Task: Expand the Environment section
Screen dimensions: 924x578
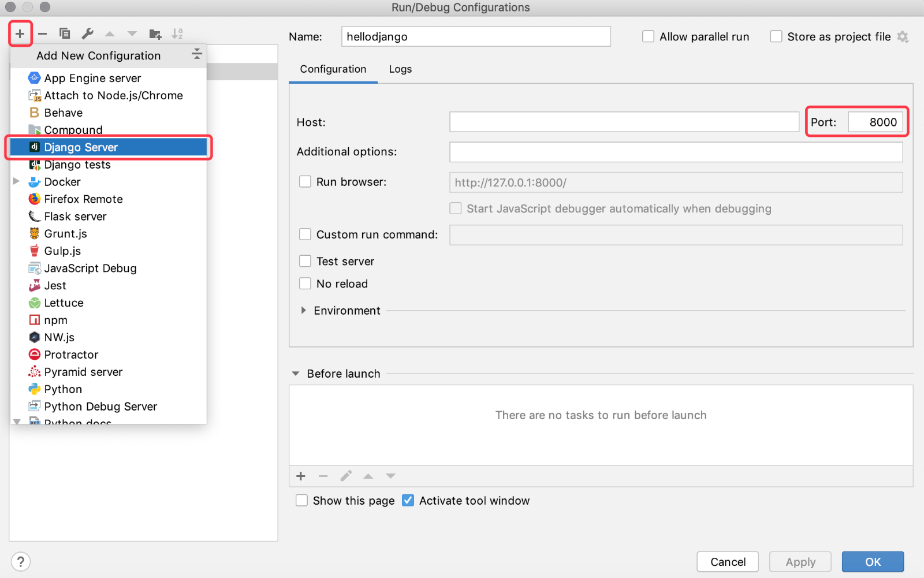Action: tap(304, 311)
